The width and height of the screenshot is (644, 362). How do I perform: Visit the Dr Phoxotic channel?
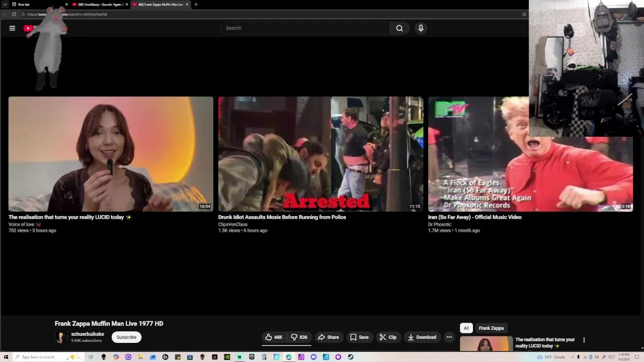(440, 224)
